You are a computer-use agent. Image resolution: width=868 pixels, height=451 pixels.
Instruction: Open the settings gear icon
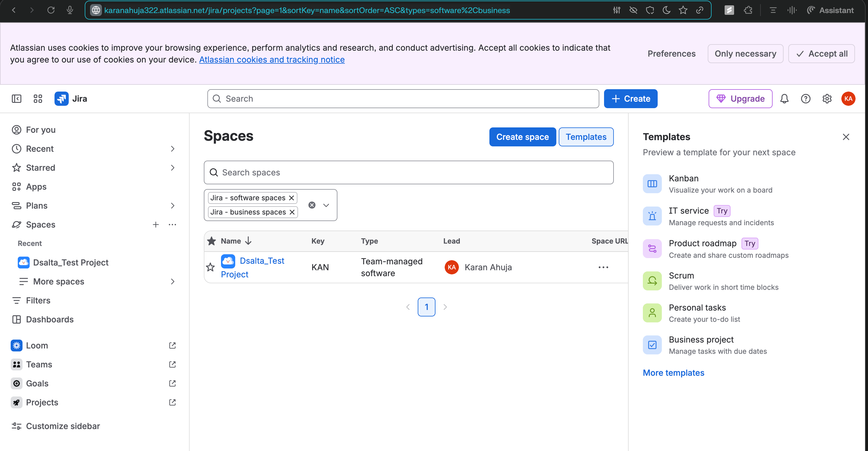(x=827, y=99)
